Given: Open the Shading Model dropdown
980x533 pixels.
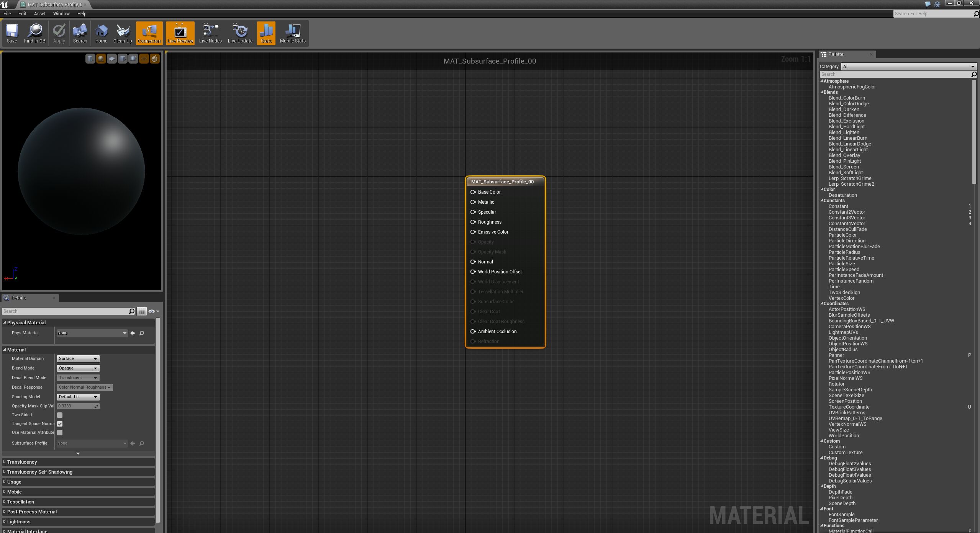Looking at the screenshot, I should point(78,397).
